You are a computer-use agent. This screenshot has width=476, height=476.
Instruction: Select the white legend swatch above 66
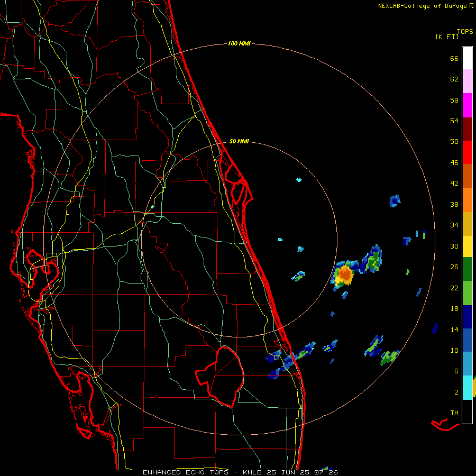(467, 58)
